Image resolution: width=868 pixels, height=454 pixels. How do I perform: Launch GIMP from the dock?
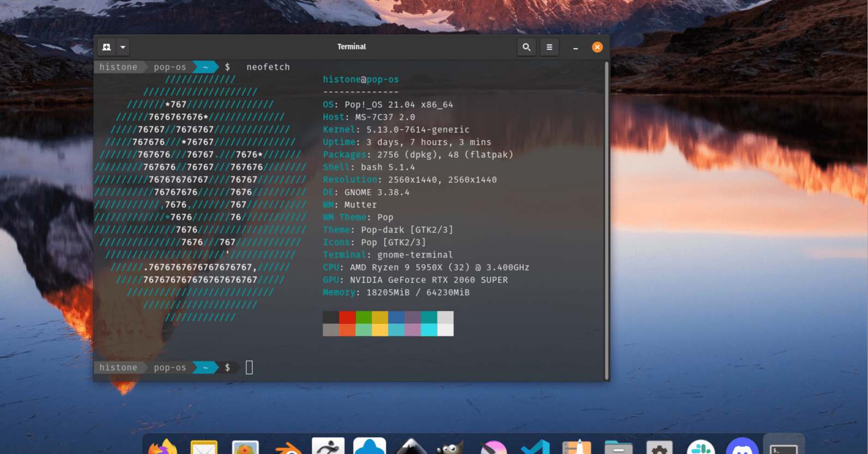point(451,447)
